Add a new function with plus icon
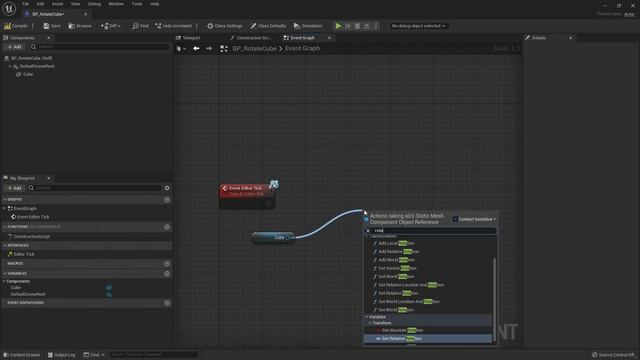The height and width of the screenshot is (360, 640). click(167, 227)
